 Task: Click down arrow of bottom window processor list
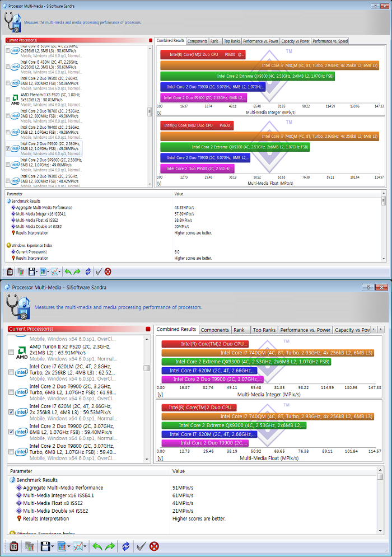(147, 459)
